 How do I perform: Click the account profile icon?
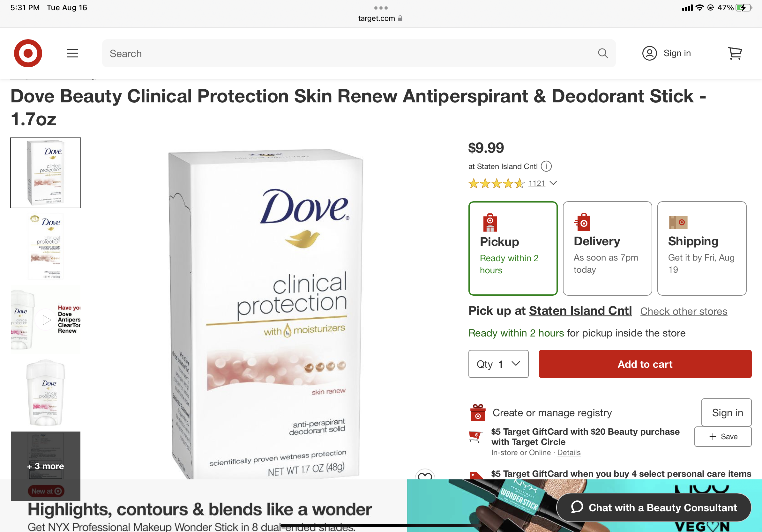[x=649, y=53]
